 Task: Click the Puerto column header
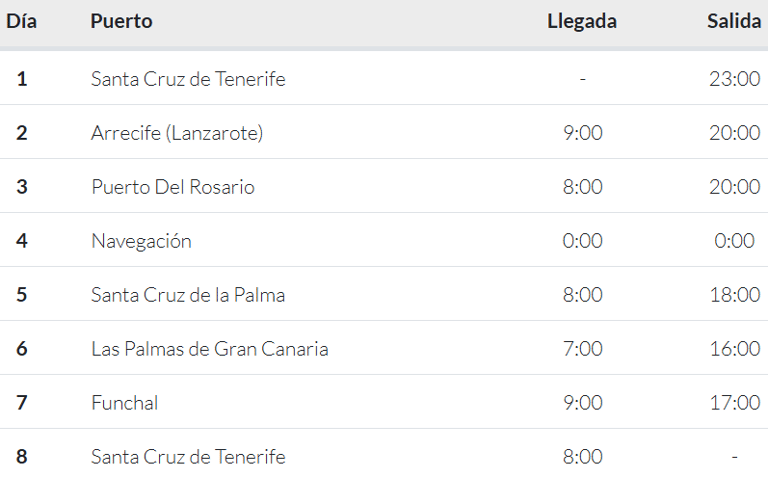point(121,21)
